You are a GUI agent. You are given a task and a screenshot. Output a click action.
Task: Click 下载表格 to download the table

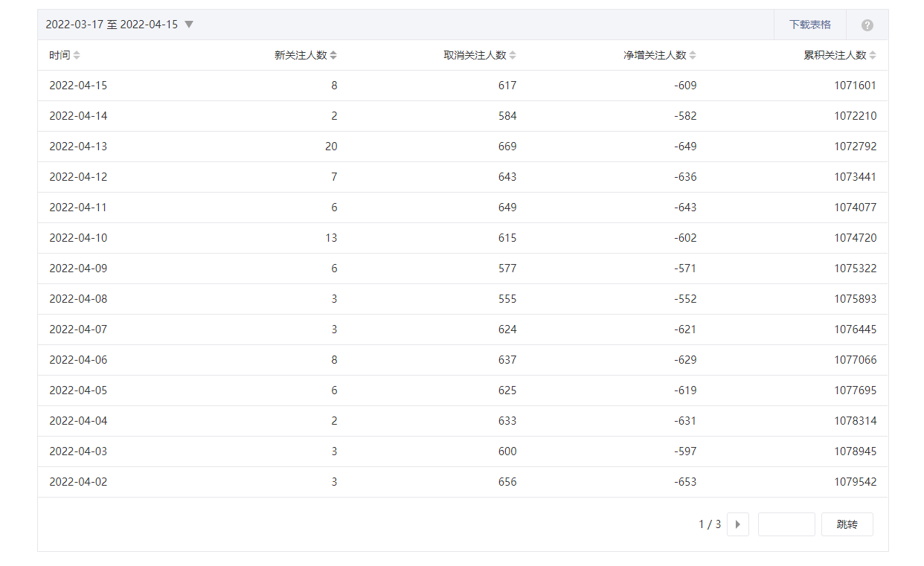coord(809,25)
